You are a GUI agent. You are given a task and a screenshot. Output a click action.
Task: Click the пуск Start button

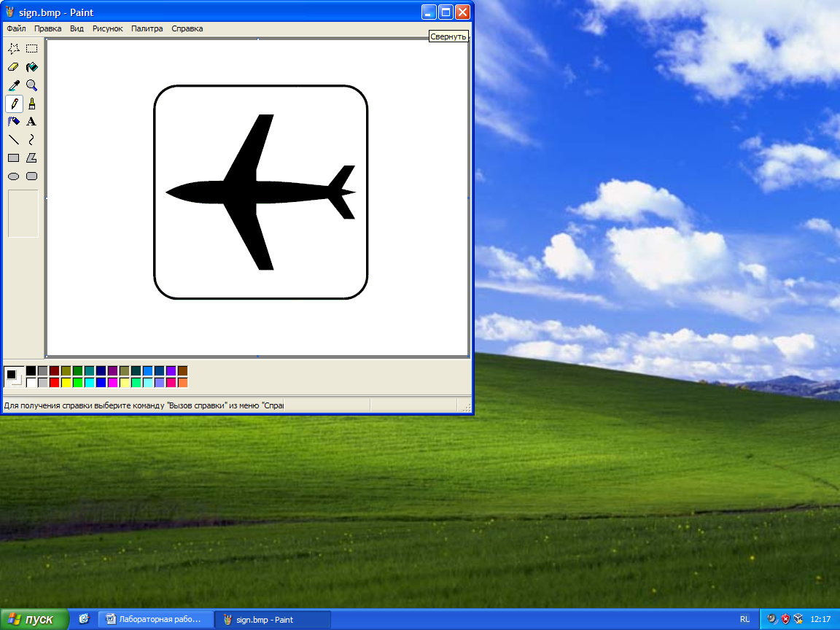pyautogui.click(x=34, y=619)
